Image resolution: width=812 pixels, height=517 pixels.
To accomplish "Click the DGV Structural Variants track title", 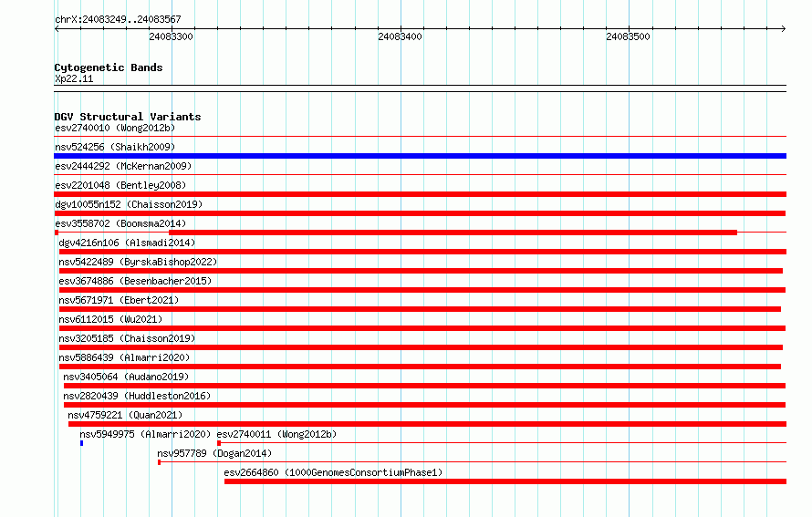I will tap(128, 117).
